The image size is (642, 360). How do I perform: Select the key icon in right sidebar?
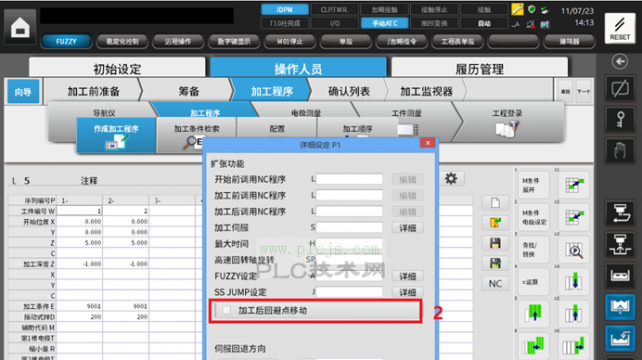620,120
